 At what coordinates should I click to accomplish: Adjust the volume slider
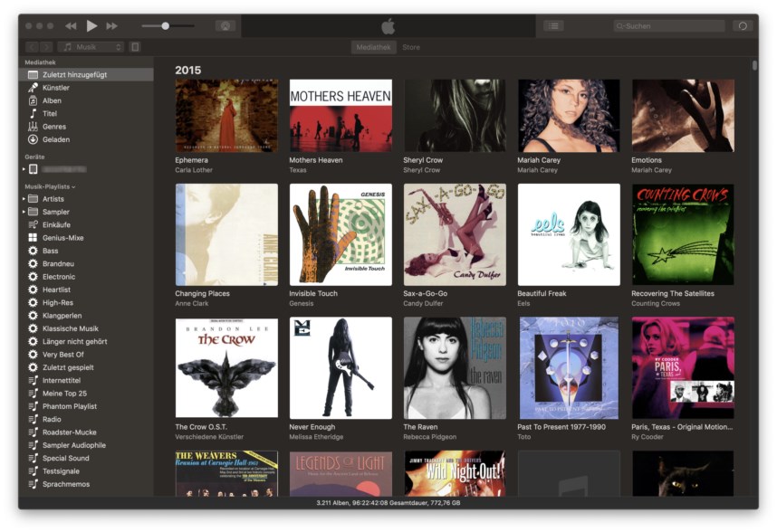point(167,25)
